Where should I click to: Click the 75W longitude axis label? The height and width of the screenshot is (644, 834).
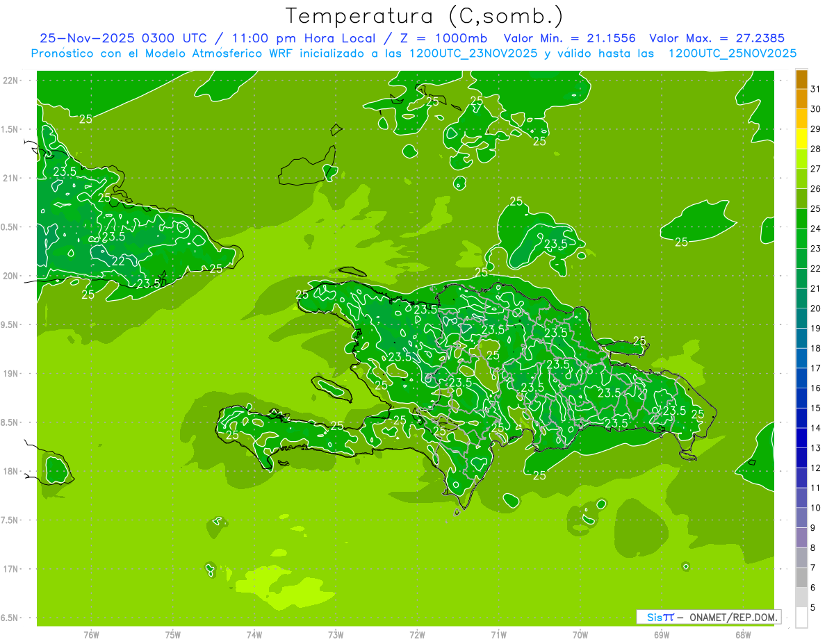pyautogui.click(x=173, y=635)
